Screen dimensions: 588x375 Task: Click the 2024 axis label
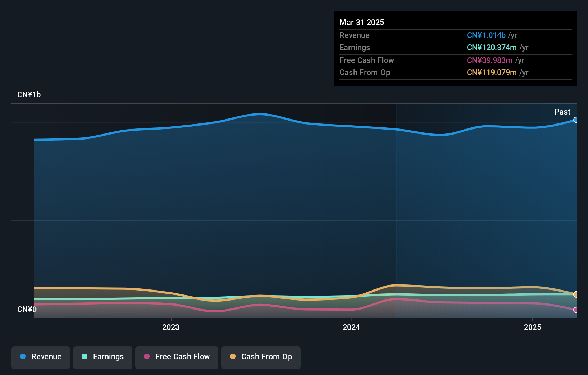[x=351, y=327]
